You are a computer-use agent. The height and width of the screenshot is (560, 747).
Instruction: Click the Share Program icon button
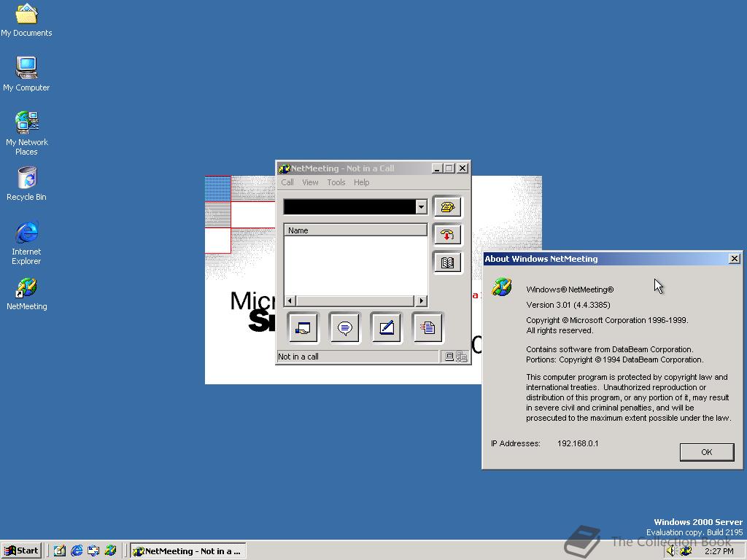(303, 327)
